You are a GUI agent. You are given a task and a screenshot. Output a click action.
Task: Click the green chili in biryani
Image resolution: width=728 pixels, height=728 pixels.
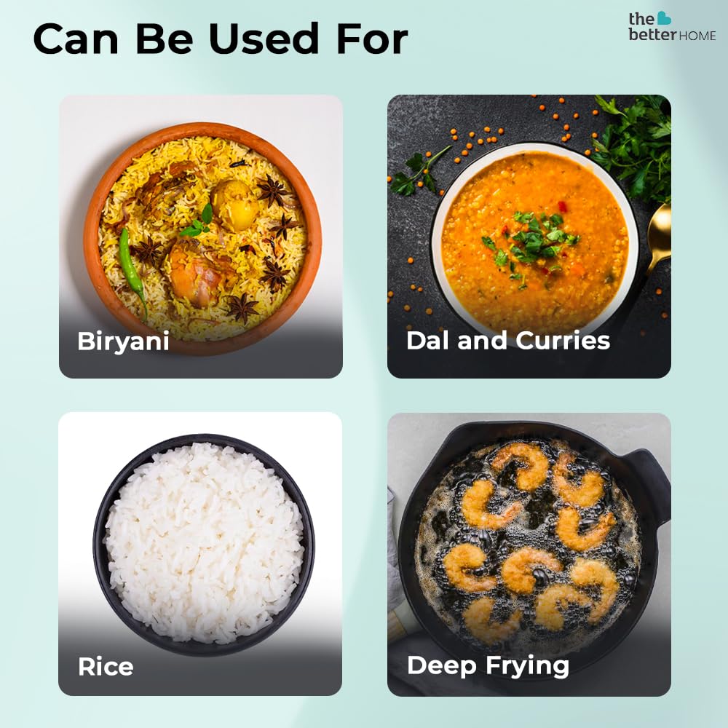pyautogui.click(x=132, y=272)
